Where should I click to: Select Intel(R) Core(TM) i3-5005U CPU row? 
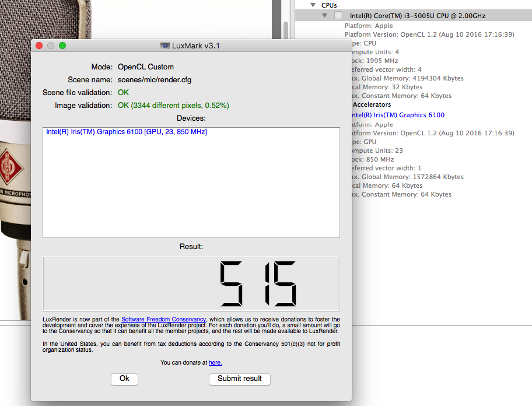pos(413,15)
